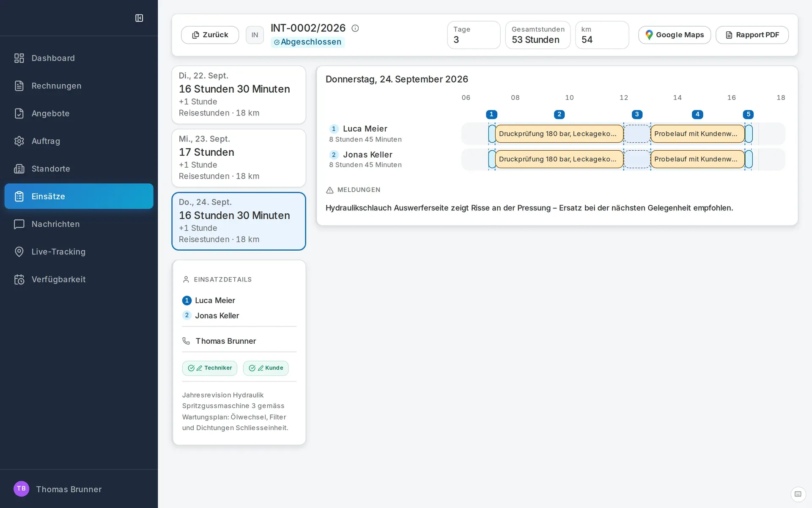The width and height of the screenshot is (812, 508).
Task: Open Rechnungen in the sidebar
Action: point(79,86)
